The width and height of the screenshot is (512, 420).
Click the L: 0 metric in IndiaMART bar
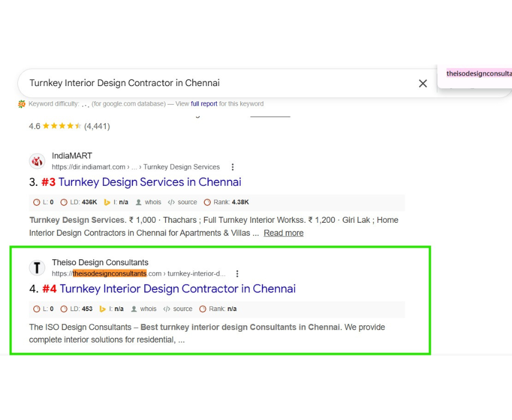click(x=44, y=203)
